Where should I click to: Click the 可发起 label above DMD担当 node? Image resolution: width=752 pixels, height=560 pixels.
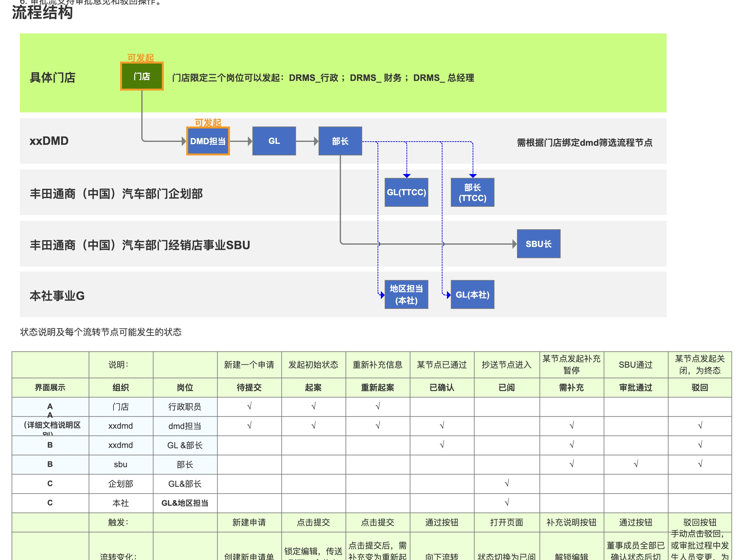coord(208,122)
